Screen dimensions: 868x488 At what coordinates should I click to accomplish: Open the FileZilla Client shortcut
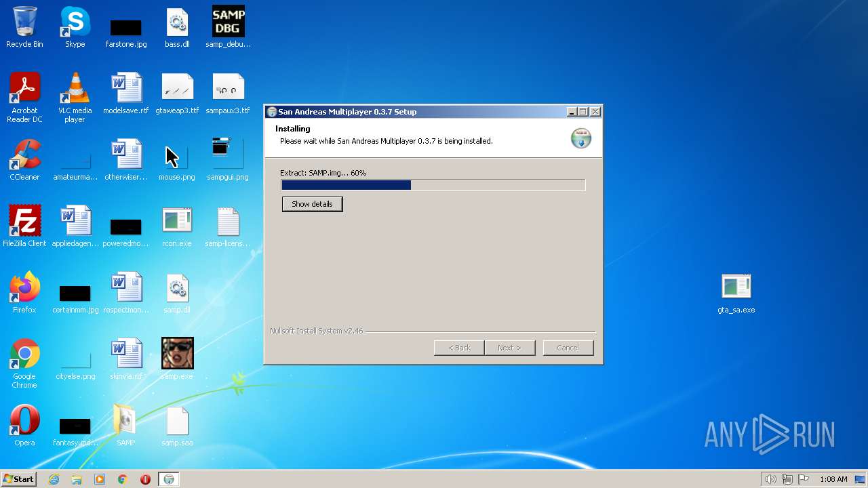click(24, 226)
